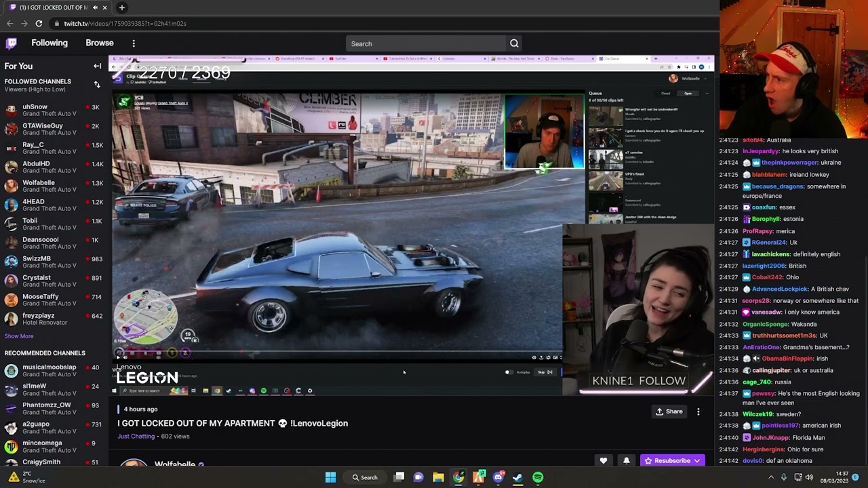Mute the Twitch browser tab
868x488 pixels.
[95, 7]
